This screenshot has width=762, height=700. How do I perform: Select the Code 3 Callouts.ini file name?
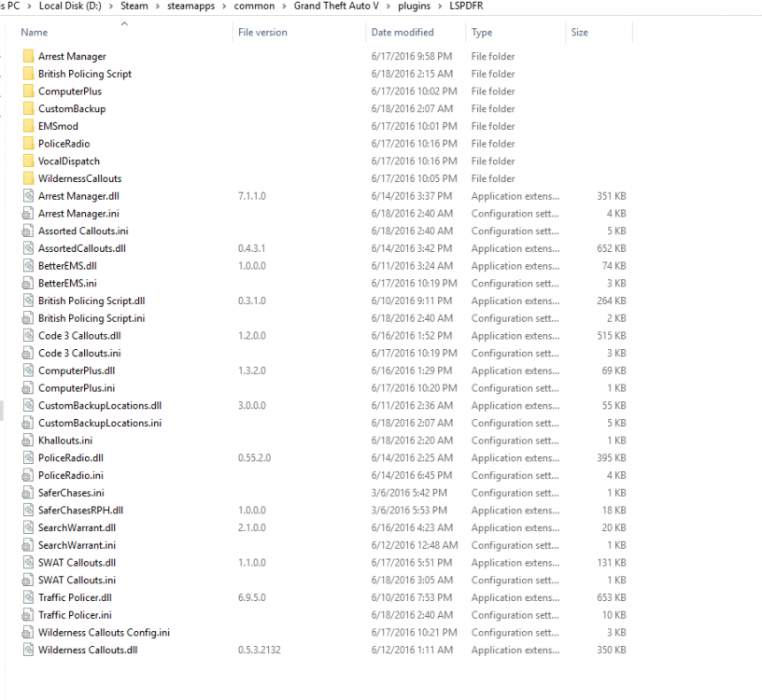[x=79, y=353]
